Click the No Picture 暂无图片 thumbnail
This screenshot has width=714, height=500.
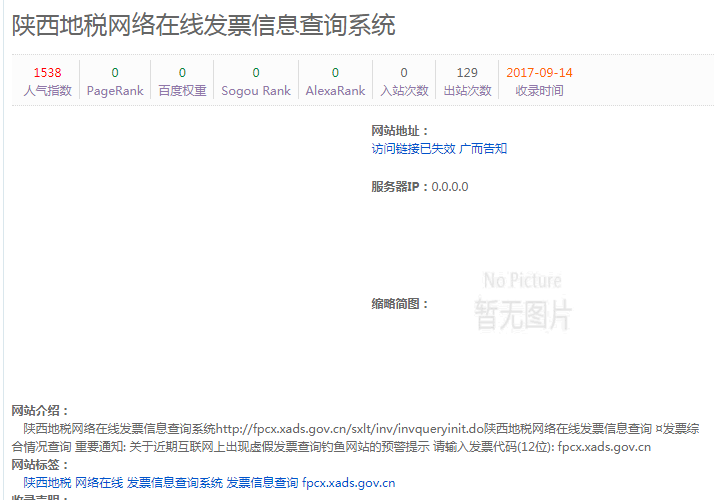tap(522, 301)
